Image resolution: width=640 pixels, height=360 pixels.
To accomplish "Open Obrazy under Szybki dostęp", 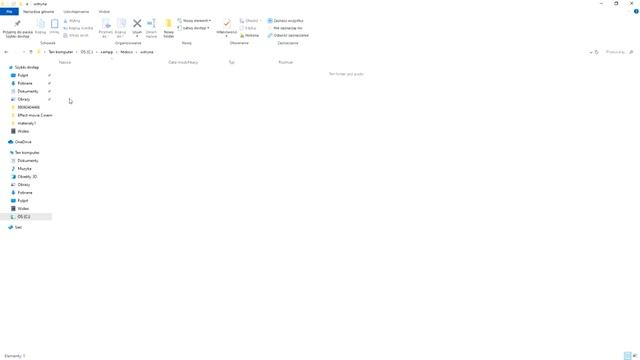I will pyautogui.click(x=24, y=100).
